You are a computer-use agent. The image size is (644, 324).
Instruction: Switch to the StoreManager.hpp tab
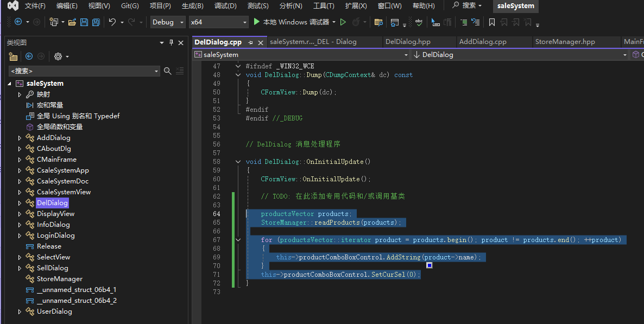(x=565, y=42)
